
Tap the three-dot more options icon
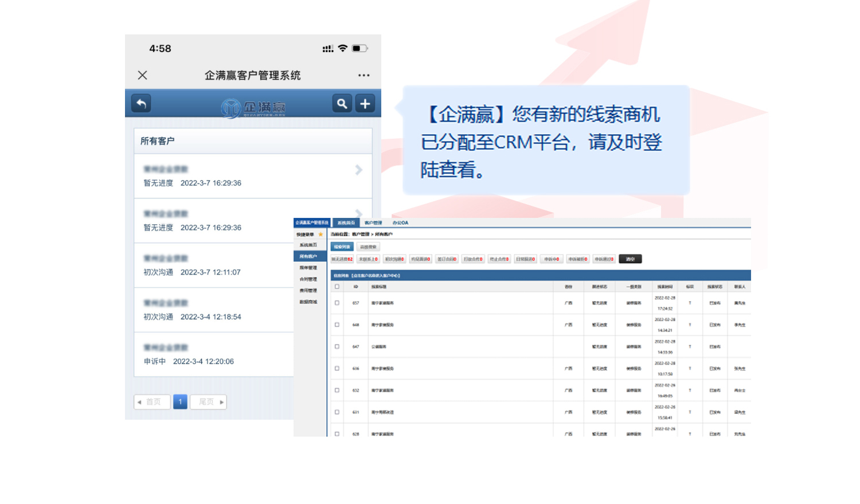[x=363, y=75]
